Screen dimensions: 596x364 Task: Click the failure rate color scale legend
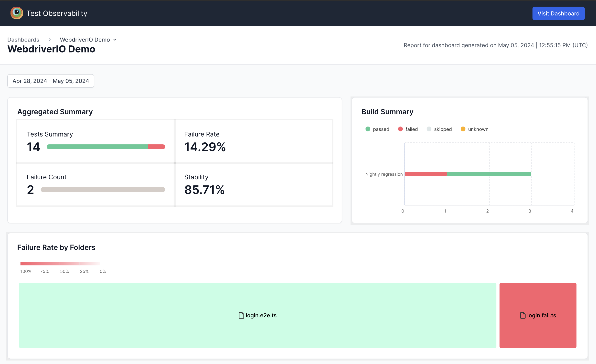pyautogui.click(x=60, y=264)
